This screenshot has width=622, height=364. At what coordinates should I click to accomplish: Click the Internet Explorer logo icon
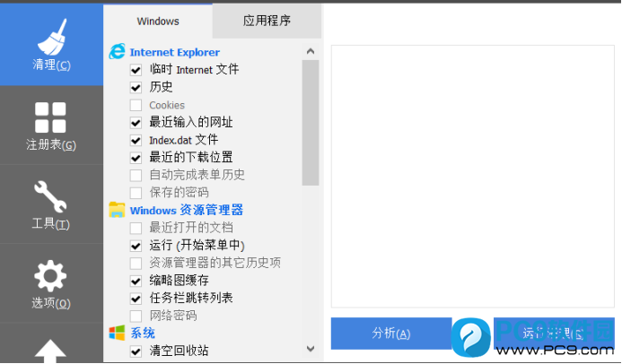(x=117, y=52)
